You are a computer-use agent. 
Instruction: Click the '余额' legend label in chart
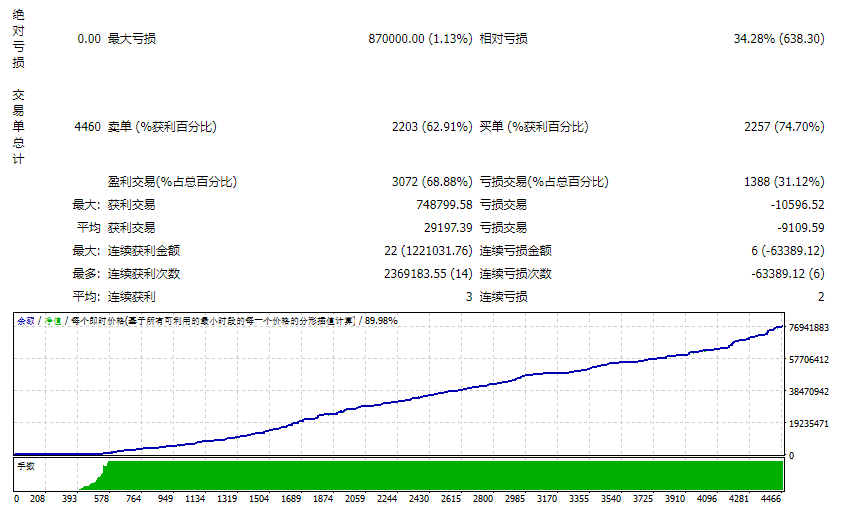[x=25, y=321]
